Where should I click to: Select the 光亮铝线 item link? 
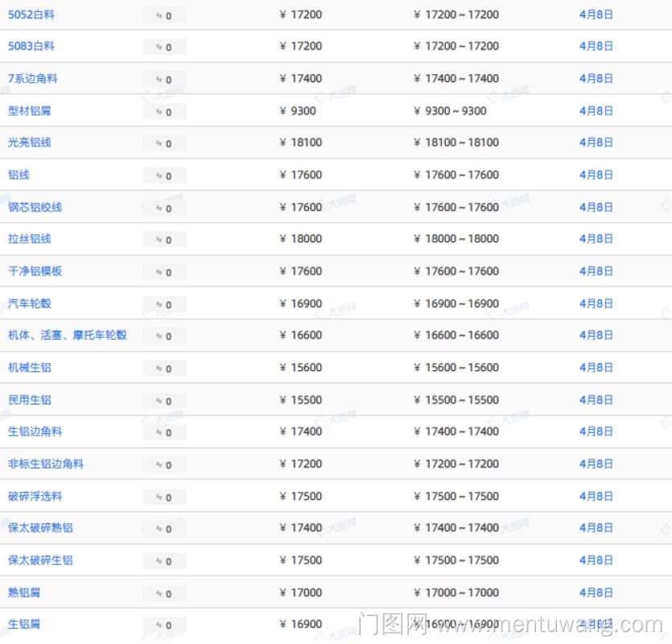pyautogui.click(x=30, y=142)
